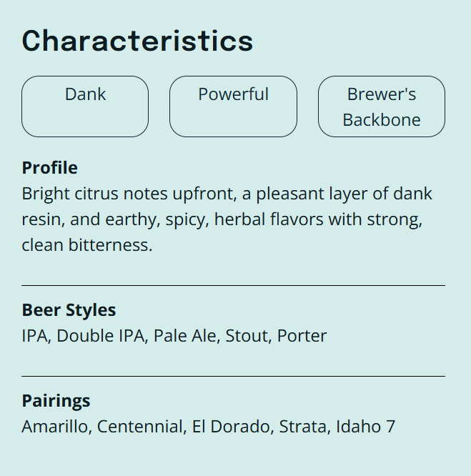Click the divider line above Pairings
This screenshot has width=471, height=476.
tap(233, 376)
